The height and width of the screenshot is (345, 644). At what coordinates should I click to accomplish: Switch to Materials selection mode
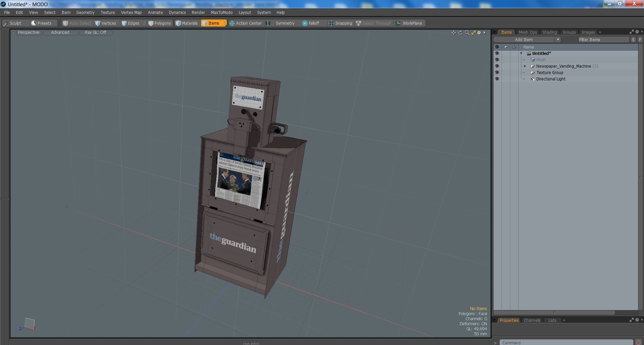coord(187,23)
